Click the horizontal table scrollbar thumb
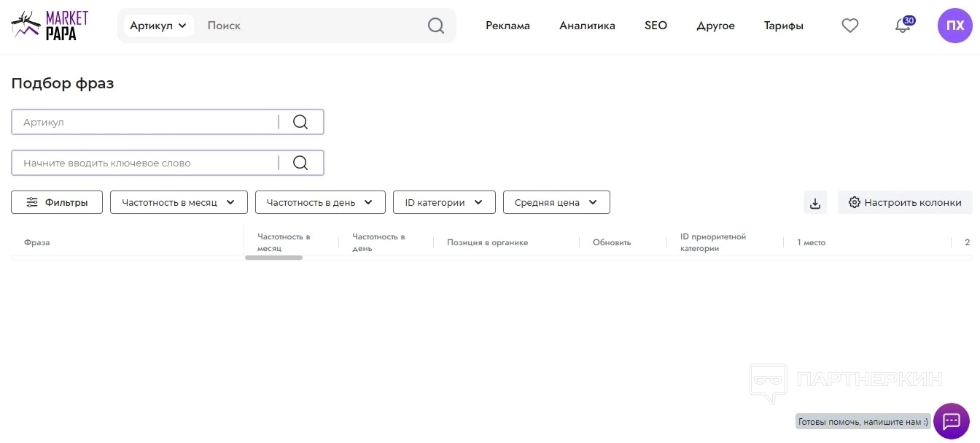980x443 pixels. [x=273, y=258]
